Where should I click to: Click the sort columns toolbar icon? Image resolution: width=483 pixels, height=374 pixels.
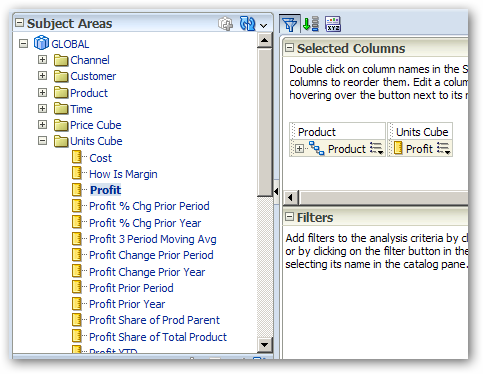coord(311,24)
